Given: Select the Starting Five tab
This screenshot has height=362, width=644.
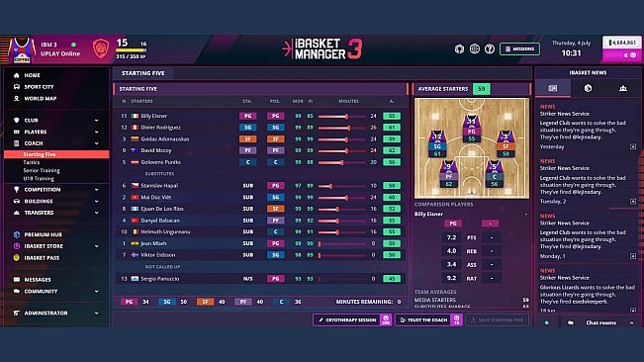Looking at the screenshot, I should pos(142,73).
